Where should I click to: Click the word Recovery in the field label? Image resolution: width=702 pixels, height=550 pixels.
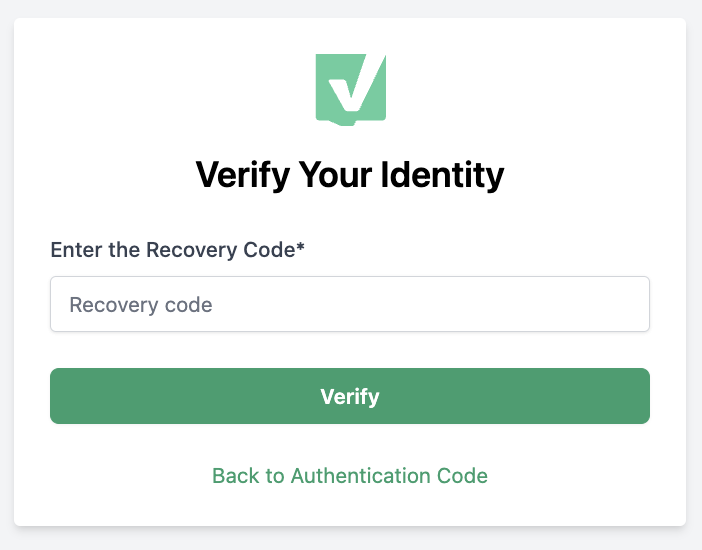192,250
